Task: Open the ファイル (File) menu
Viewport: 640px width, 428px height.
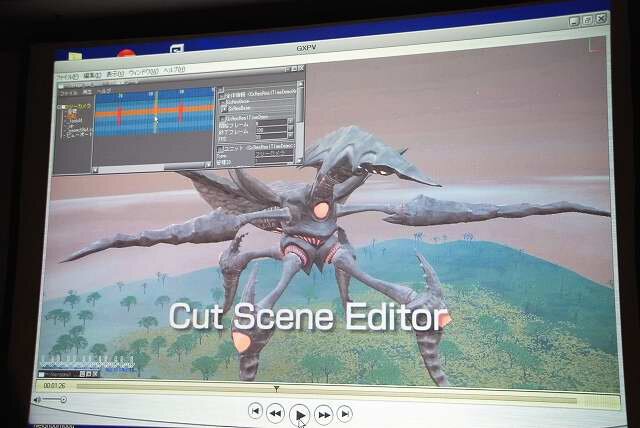Action: [67, 75]
